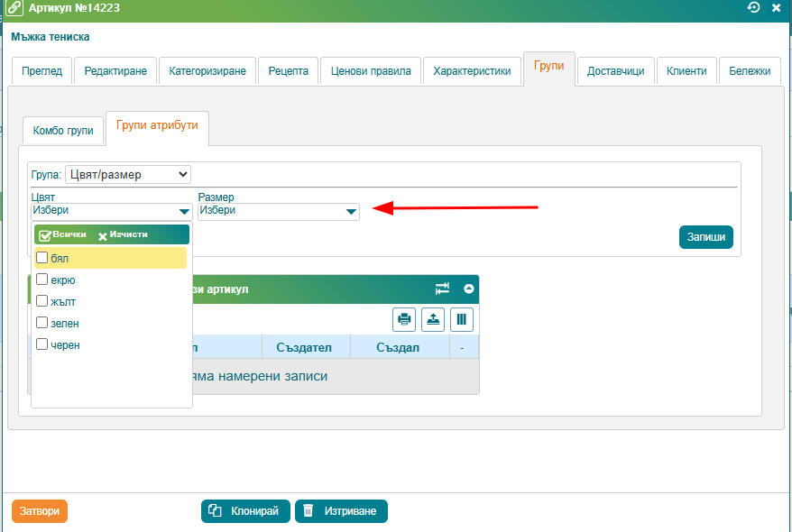Switch to the Преглед tab
This screenshot has width=792, height=532.
click(41, 71)
